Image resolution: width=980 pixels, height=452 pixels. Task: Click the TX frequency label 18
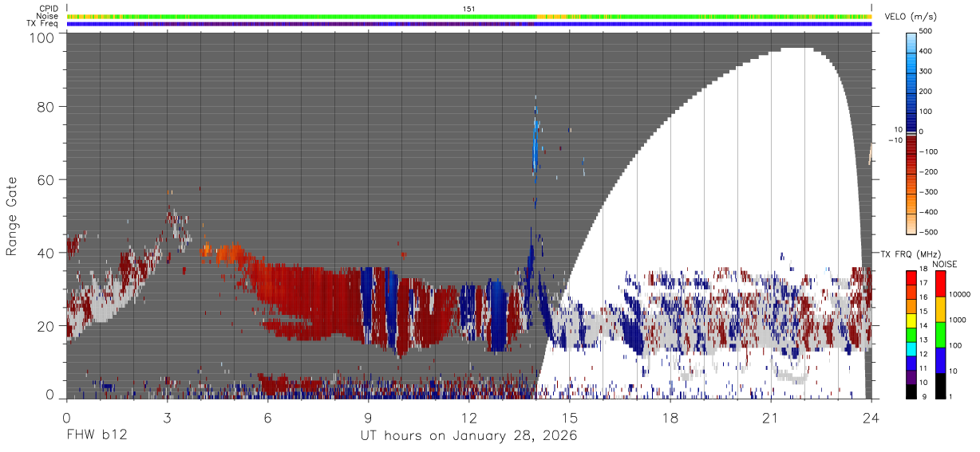tap(925, 272)
